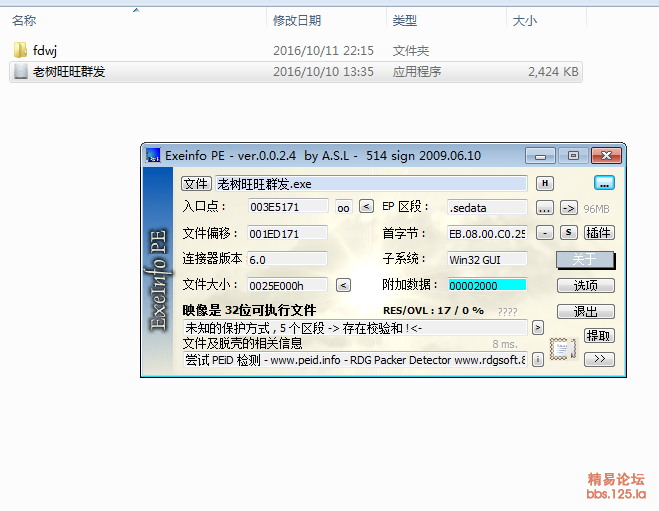Click the '>>' button at the bottom right

click(x=599, y=359)
